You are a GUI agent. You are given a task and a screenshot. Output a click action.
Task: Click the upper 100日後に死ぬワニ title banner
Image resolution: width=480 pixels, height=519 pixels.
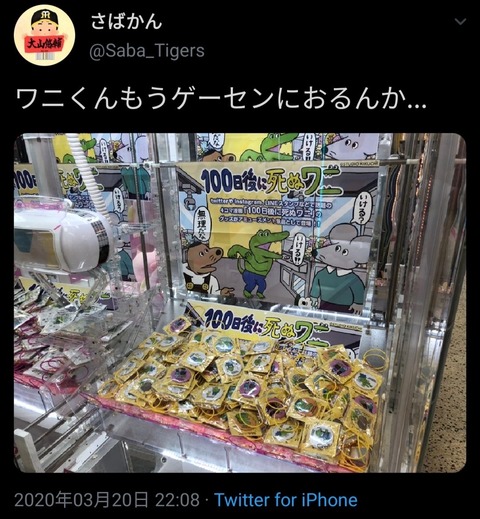pyautogui.click(x=273, y=183)
